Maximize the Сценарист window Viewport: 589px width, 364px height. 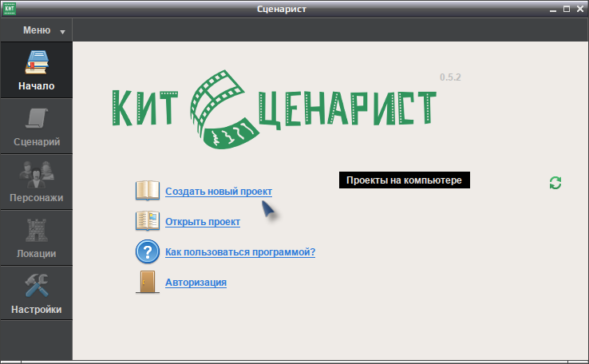(x=567, y=9)
